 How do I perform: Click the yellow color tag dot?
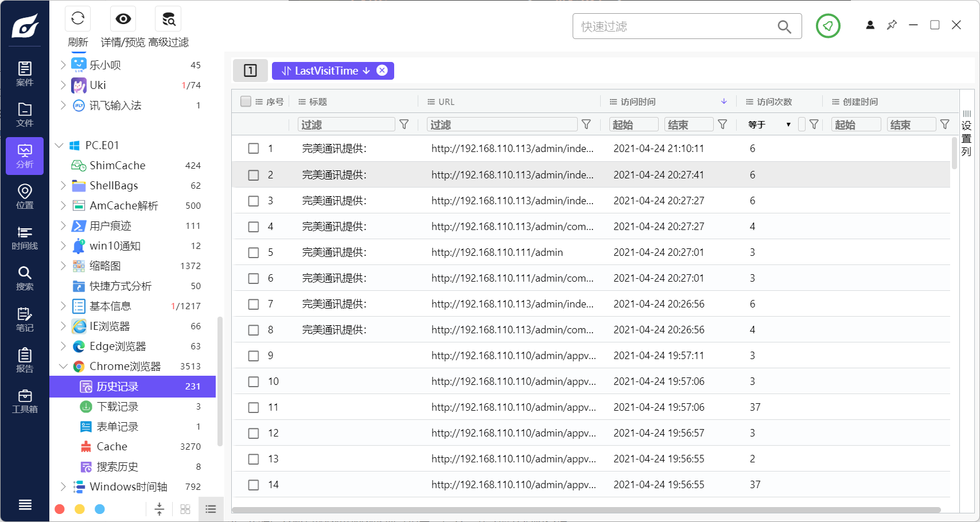(80, 509)
